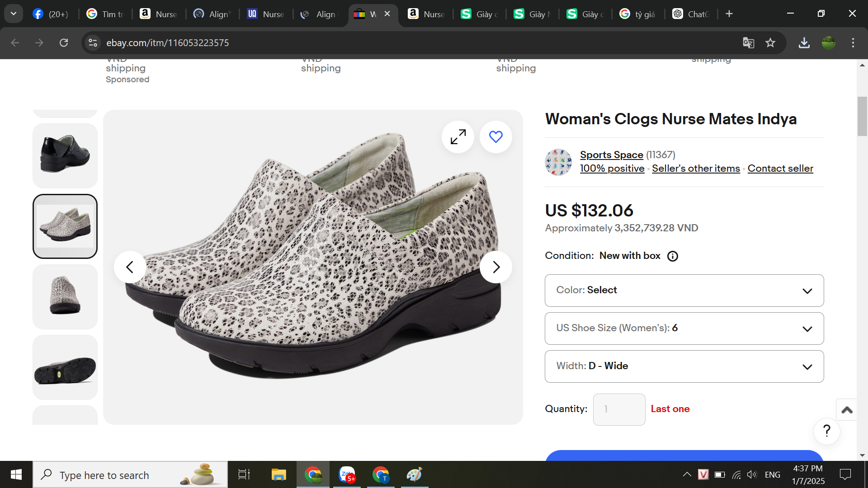Click Contact seller link
Screen dimensions: 868x488
780,169
